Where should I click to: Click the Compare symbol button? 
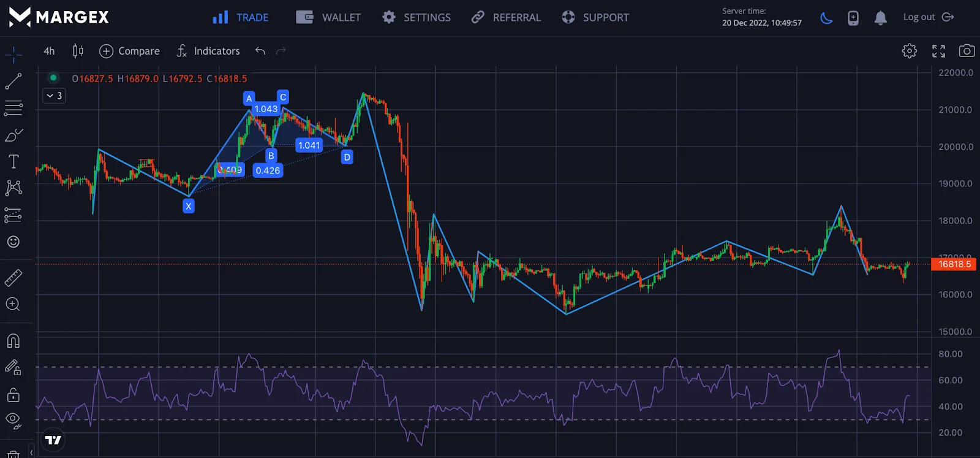coord(129,51)
